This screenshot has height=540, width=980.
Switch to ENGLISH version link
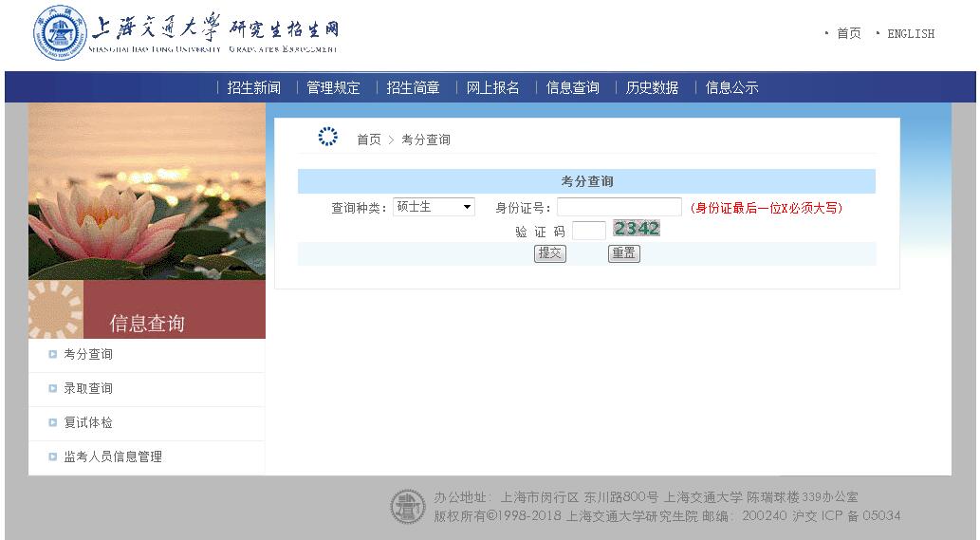(911, 34)
